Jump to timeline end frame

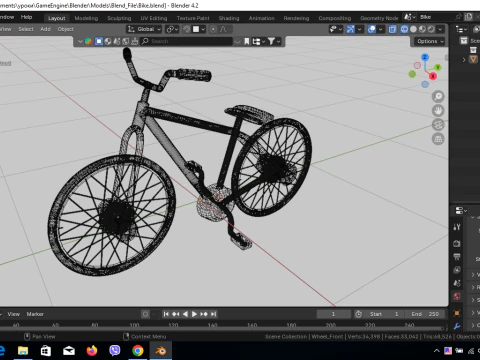tap(214, 314)
